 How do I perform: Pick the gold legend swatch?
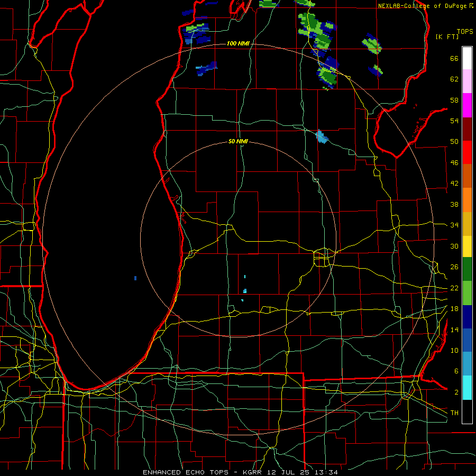coord(467,224)
